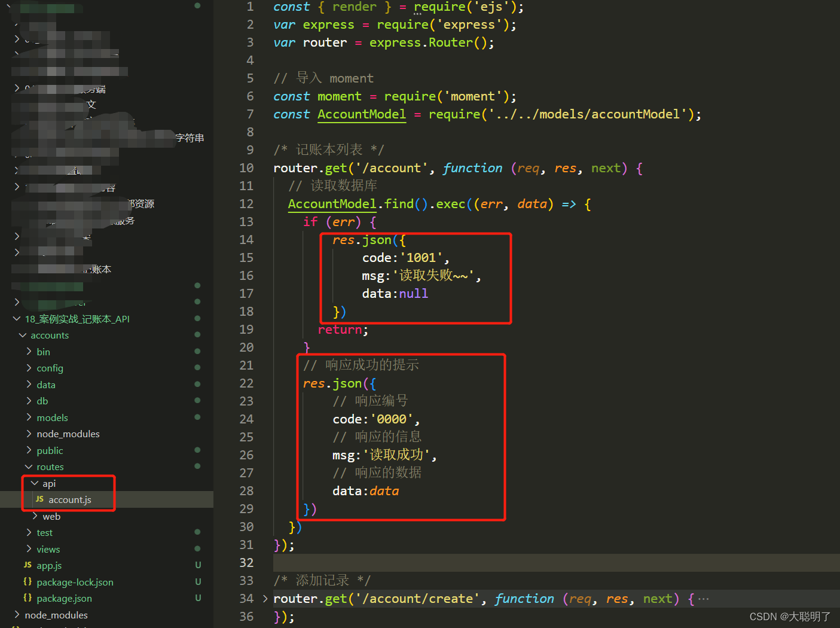Screen dimensions: 840x628
Task: Click line number 32 in the gutter
Action: [246, 563]
